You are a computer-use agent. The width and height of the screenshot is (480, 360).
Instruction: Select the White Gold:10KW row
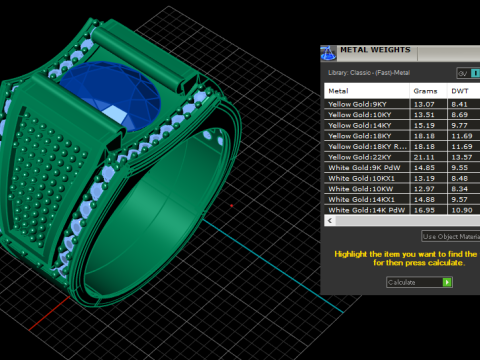[x=402, y=189]
